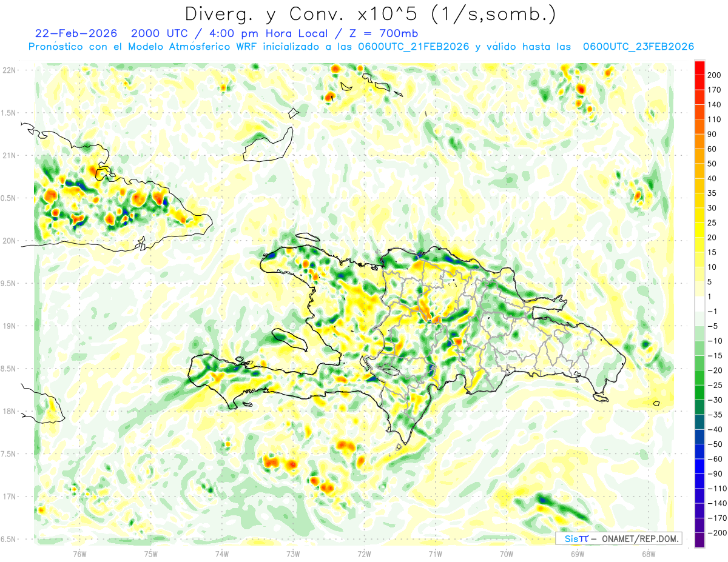This screenshot has width=728, height=562.
Task: Click the colorbar value "60"
Action: [x=713, y=149]
